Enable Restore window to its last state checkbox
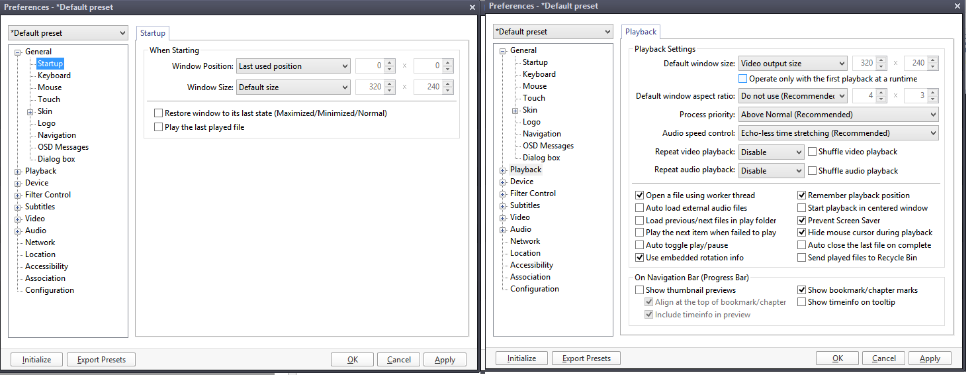The height and width of the screenshot is (375, 980). pyautogui.click(x=158, y=113)
